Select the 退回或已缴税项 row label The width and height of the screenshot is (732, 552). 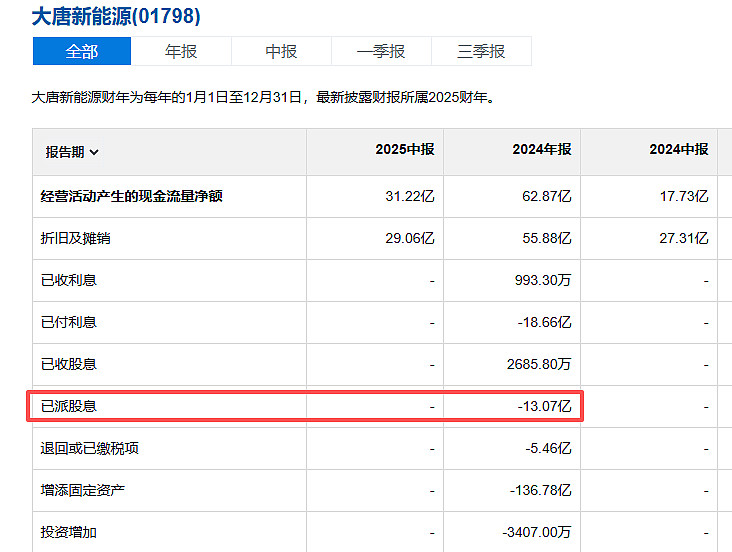click(x=90, y=448)
